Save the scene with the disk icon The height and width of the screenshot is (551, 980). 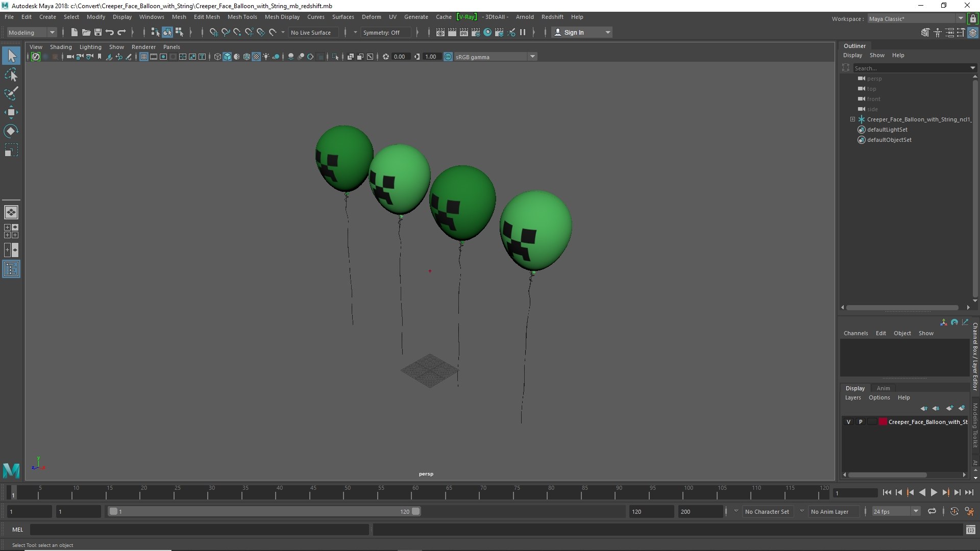pyautogui.click(x=97, y=32)
